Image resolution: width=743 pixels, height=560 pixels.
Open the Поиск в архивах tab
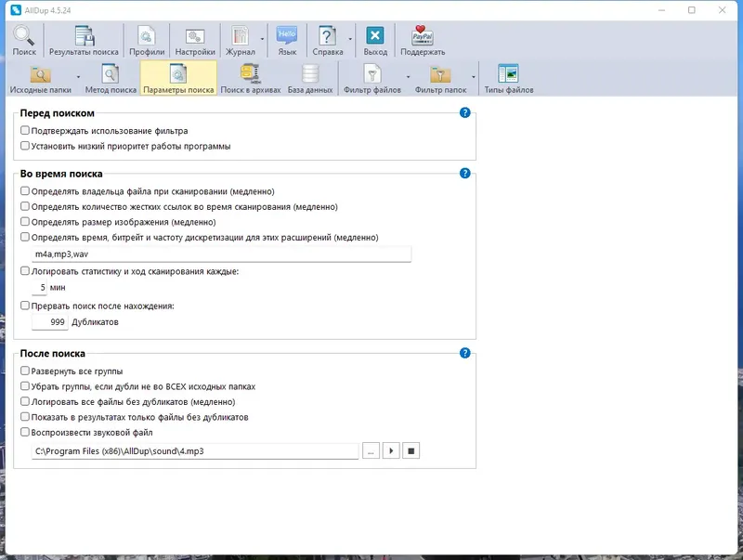[250, 79]
